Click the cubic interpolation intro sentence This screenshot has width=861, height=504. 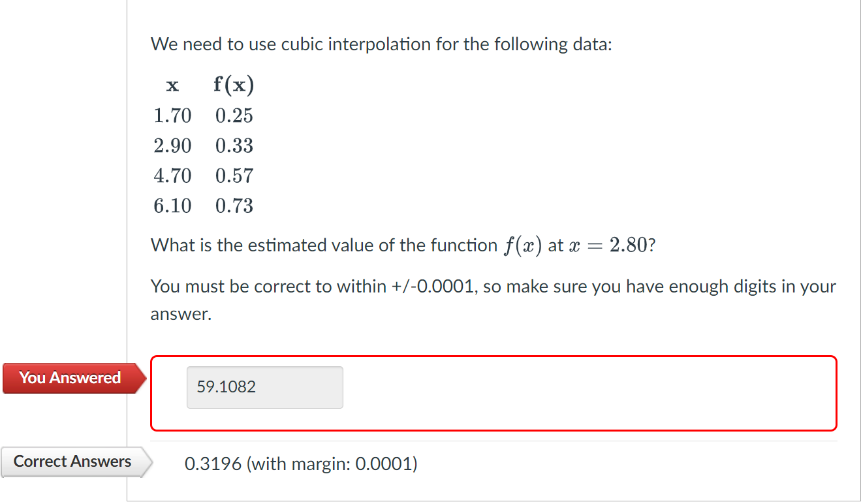point(382,44)
